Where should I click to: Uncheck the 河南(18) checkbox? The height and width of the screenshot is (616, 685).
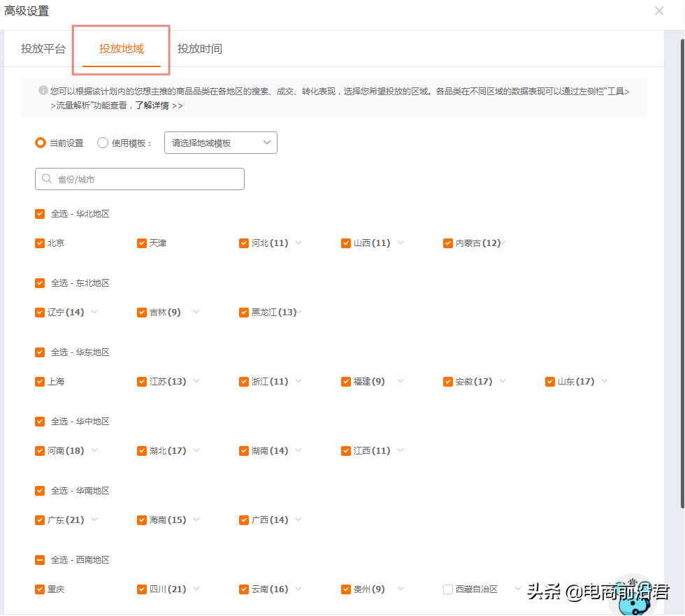point(40,450)
